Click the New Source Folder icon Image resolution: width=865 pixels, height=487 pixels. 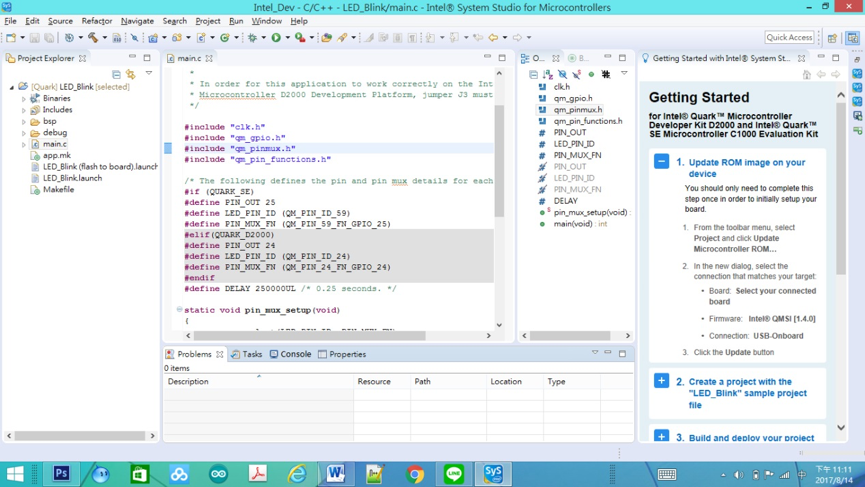177,38
